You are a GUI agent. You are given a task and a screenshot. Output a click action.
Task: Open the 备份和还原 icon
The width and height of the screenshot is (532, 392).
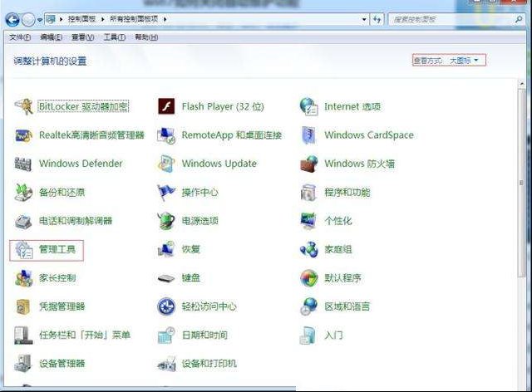point(24,193)
